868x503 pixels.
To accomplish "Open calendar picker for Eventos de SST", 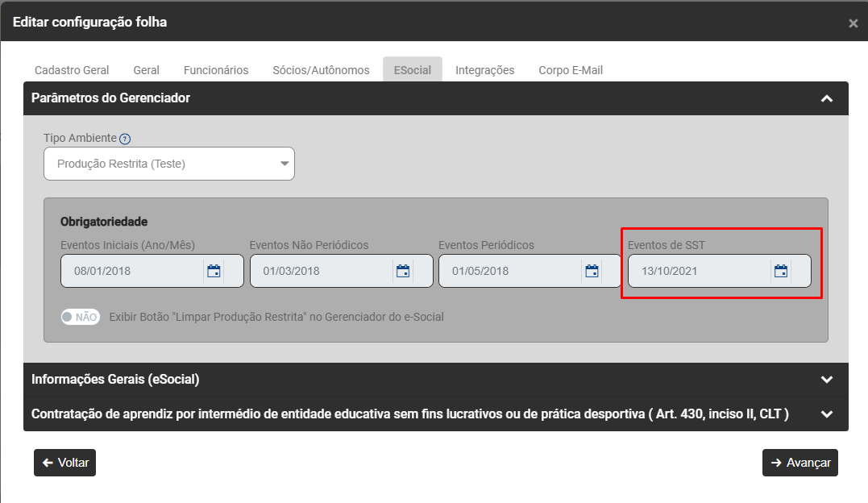I will point(780,272).
